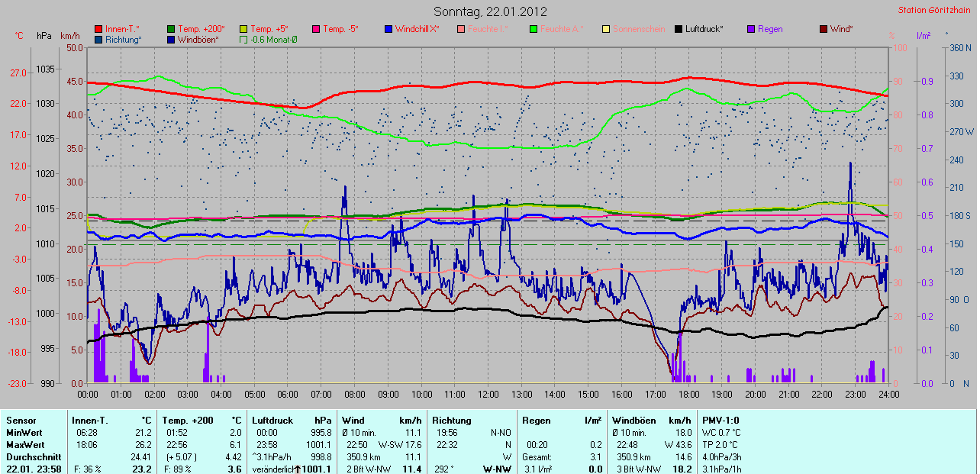Screen dimensions: 980x474
Task: Click the yellow-green Temp. +5 legend square
Action: click(x=243, y=29)
